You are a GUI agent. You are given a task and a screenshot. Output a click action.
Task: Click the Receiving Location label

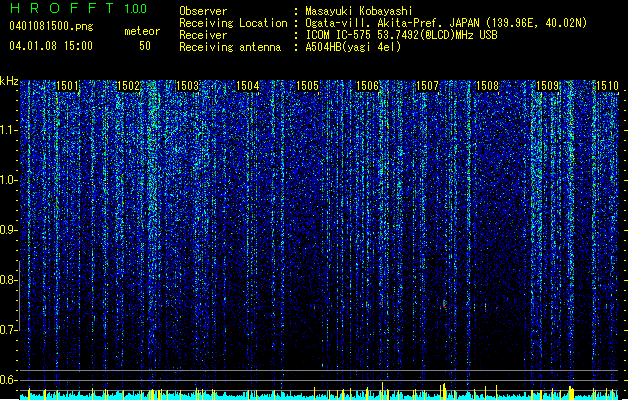233,23
